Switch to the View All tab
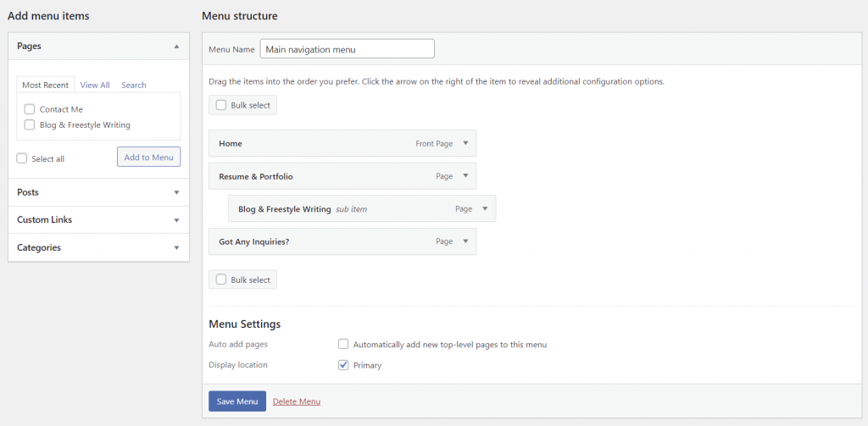 tap(95, 85)
